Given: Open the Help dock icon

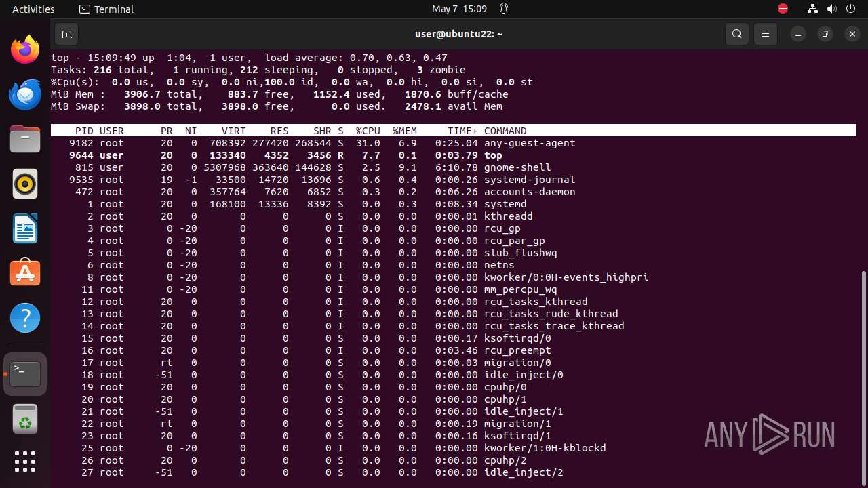Looking at the screenshot, I should coord(25,319).
